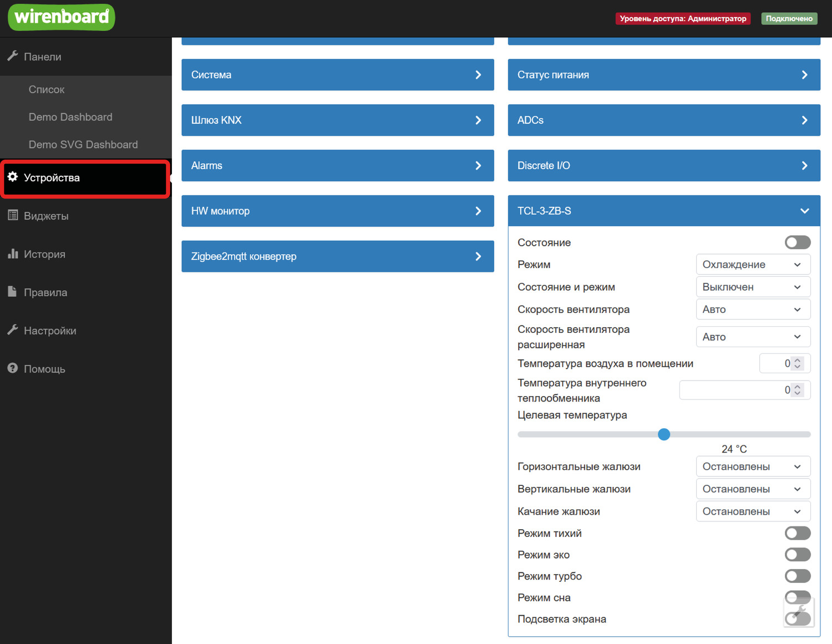
Task: Click the Подключено status badge
Action: tap(789, 18)
